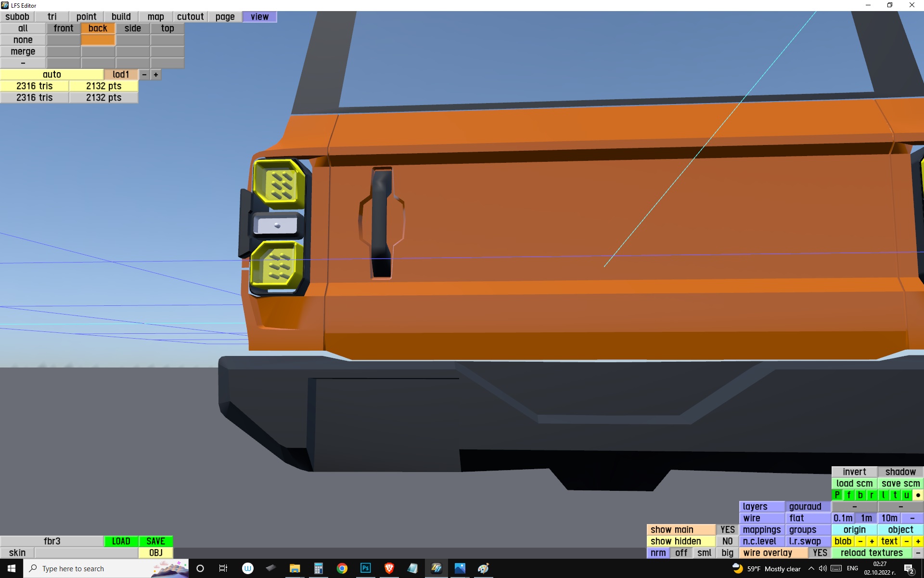Toggle show hidden NO setting

pos(727,541)
